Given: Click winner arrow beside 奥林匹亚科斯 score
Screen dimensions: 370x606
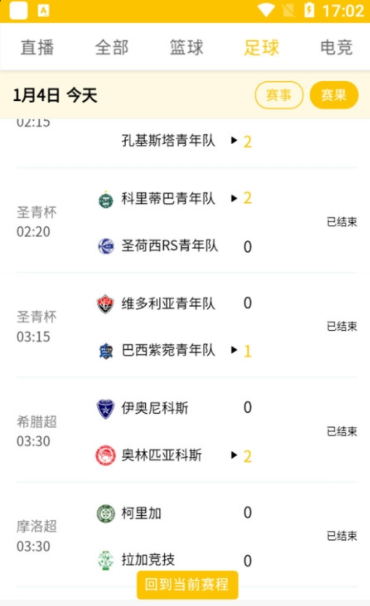Looking at the screenshot, I should [234, 455].
